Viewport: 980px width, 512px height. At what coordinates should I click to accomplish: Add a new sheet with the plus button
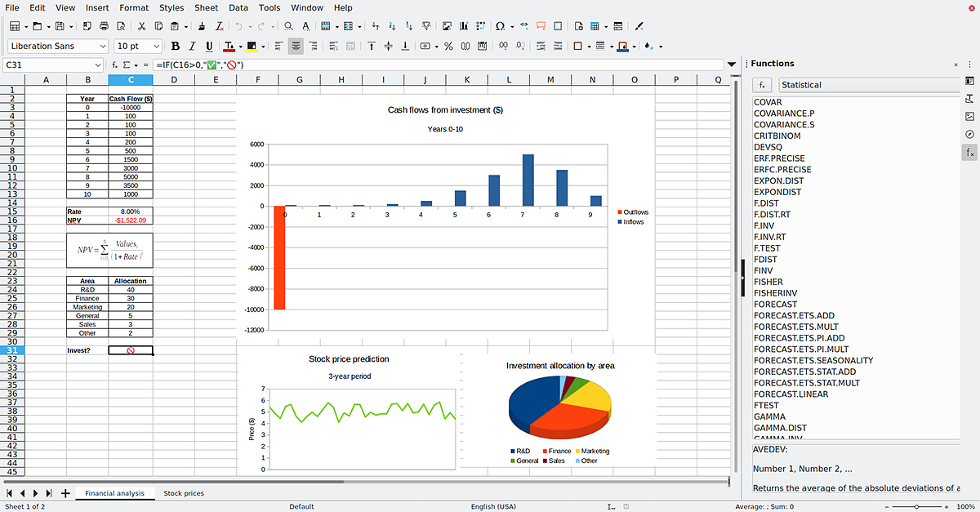[x=65, y=493]
